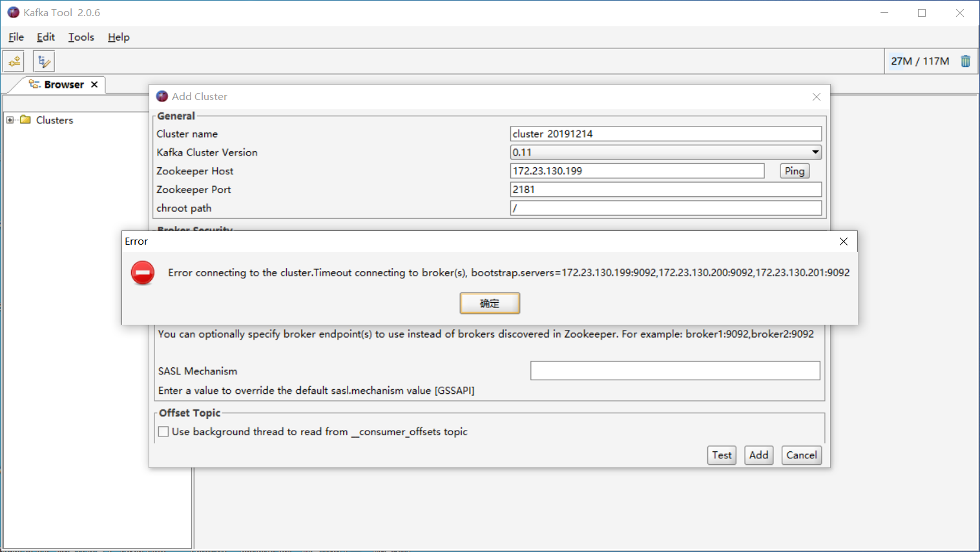This screenshot has width=980, height=552.
Task: Click the Clusters folder icon
Action: click(x=26, y=119)
